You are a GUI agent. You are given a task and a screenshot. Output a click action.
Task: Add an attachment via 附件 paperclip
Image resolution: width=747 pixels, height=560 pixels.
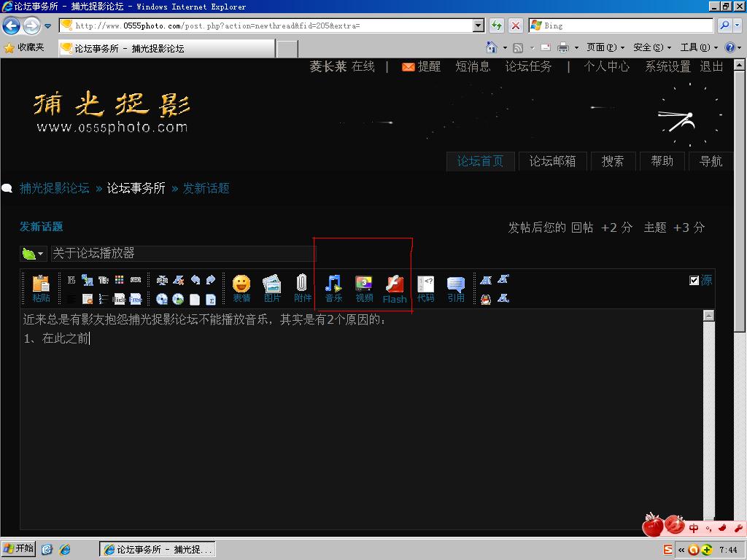pos(302,287)
